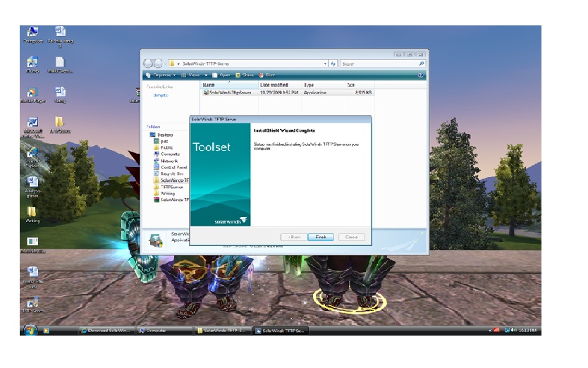The width and height of the screenshot is (588, 368).
Task: Click the Explorer back navigation arrow
Action: tap(149, 63)
